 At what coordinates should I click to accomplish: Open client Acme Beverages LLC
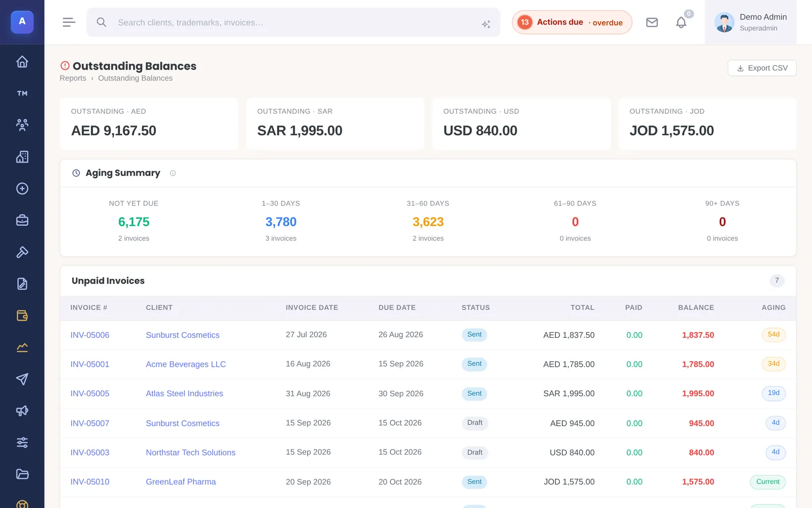pos(186,364)
